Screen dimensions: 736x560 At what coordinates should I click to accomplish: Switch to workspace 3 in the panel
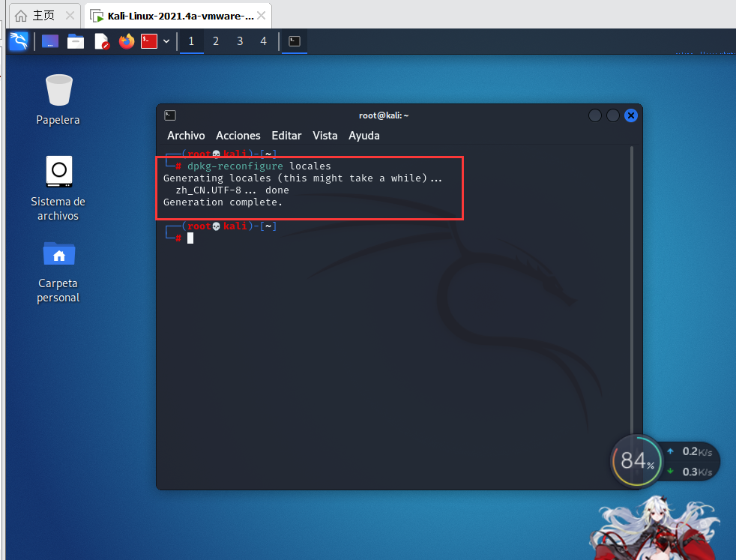click(239, 41)
